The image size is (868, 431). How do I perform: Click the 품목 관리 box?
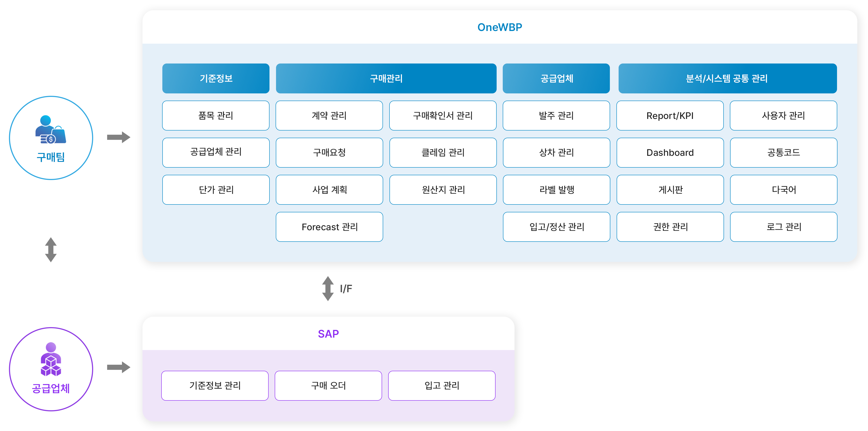point(216,116)
